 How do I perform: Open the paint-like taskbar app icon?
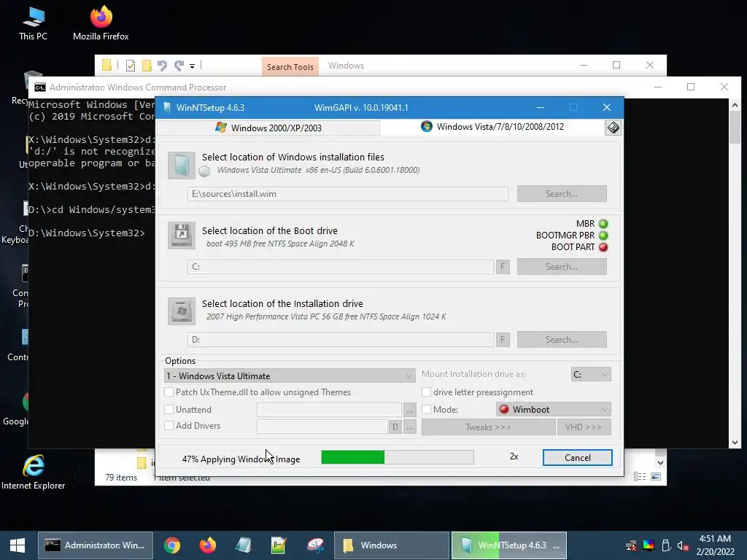[x=315, y=545]
